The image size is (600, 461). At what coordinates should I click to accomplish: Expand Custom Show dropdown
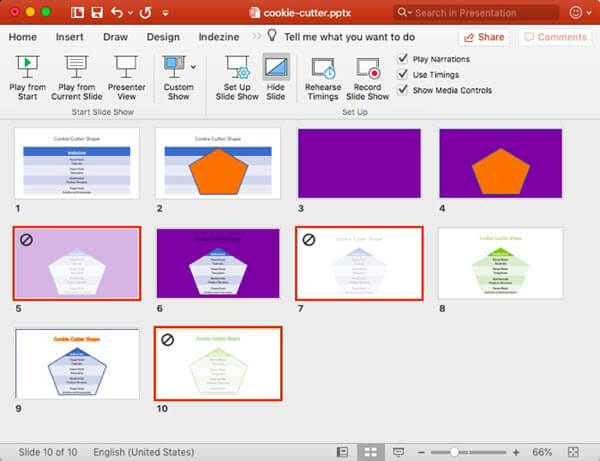(193, 66)
